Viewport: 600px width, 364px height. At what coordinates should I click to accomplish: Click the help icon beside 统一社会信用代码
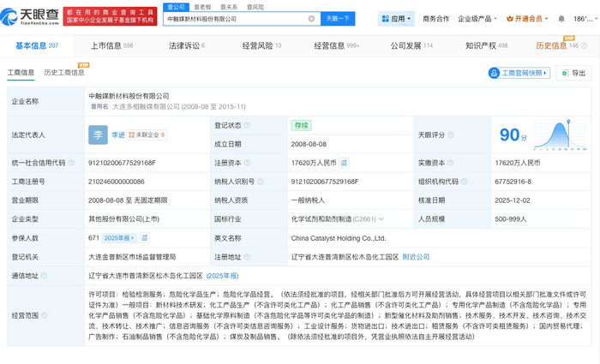(x=71, y=163)
